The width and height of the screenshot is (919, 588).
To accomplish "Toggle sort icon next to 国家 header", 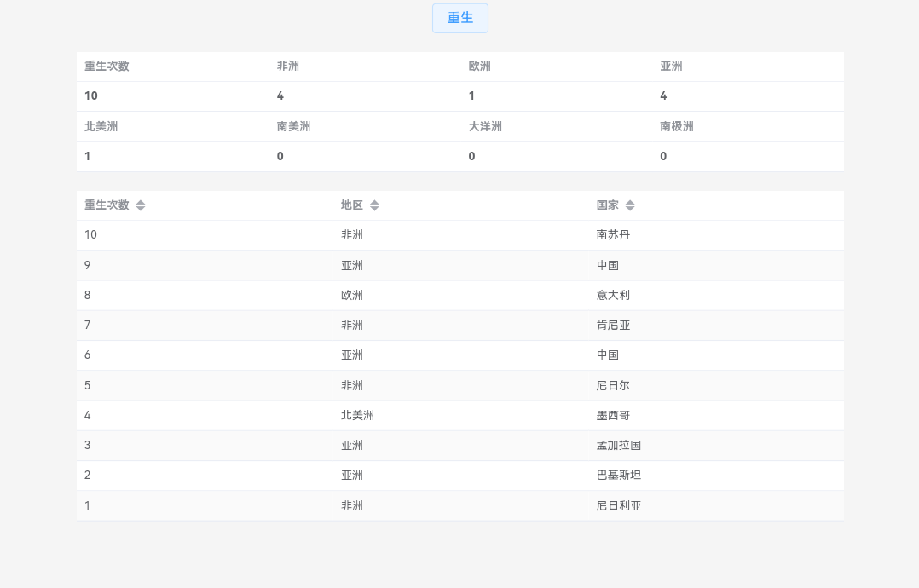I will click(630, 205).
